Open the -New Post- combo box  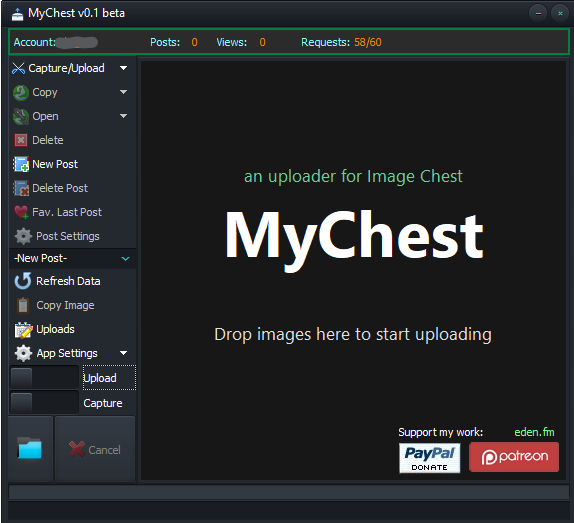tap(72, 258)
